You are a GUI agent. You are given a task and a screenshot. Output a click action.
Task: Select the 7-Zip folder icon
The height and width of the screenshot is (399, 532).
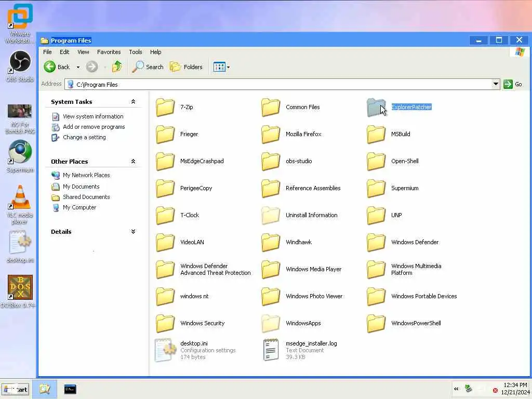(165, 107)
